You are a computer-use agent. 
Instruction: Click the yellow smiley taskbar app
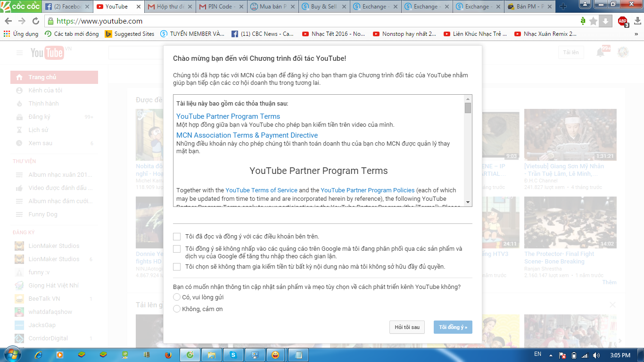coord(275,354)
